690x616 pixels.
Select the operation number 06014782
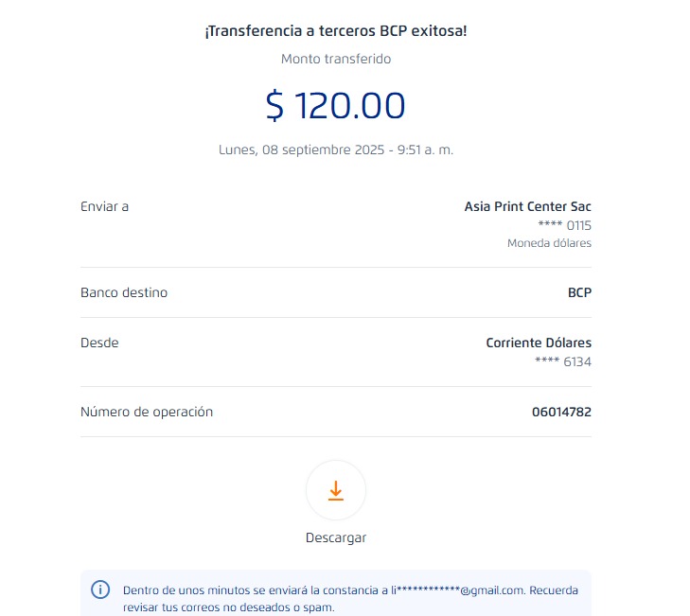click(561, 412)
